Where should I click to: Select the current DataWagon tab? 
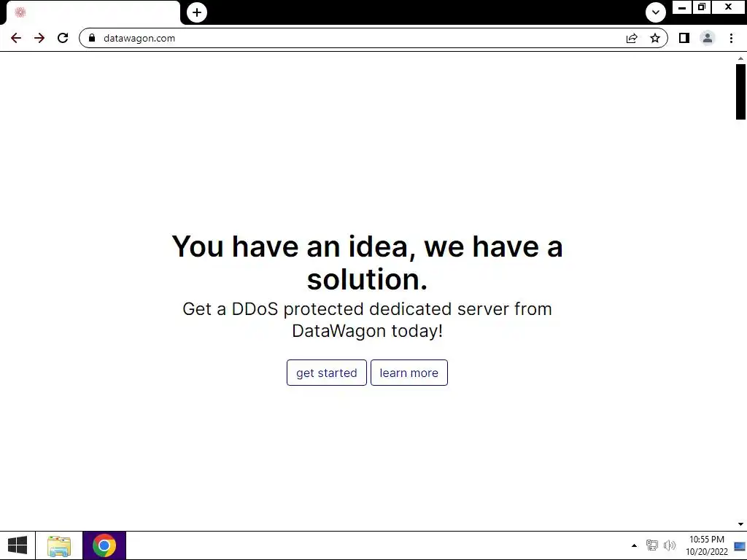click(93, 12)
